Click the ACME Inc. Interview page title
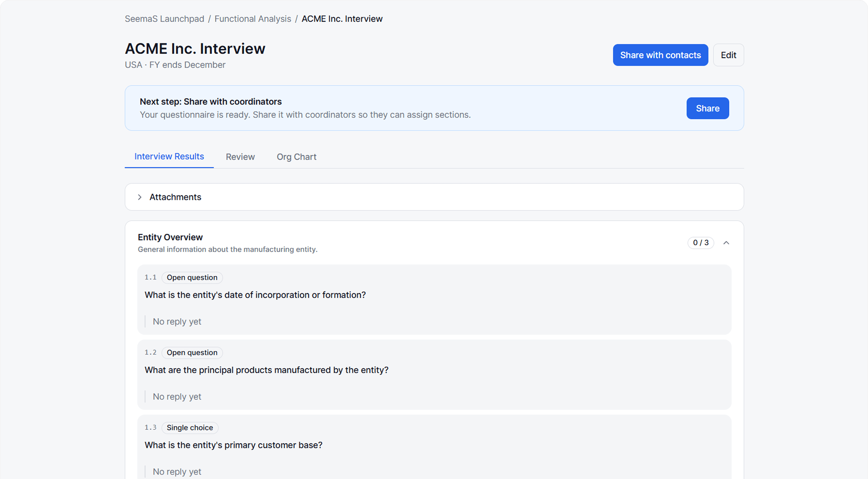868x479 pixels. 195,49
